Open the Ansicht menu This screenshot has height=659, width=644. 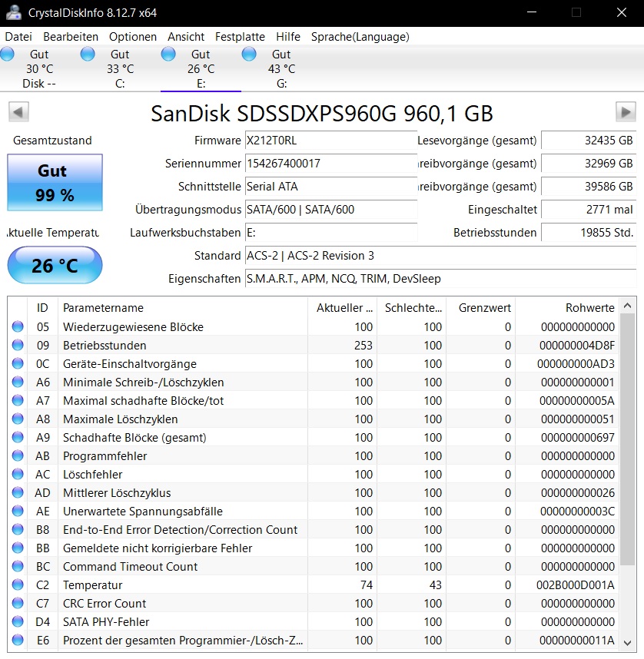(186, 37)
